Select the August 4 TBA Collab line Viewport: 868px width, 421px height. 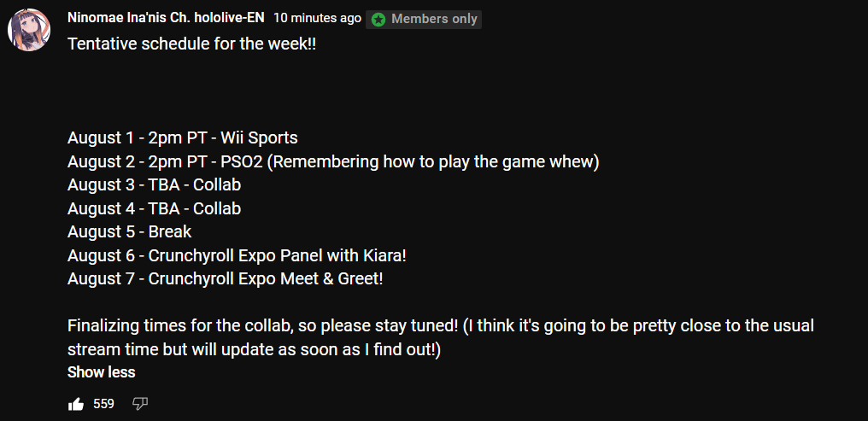(154, 208)
